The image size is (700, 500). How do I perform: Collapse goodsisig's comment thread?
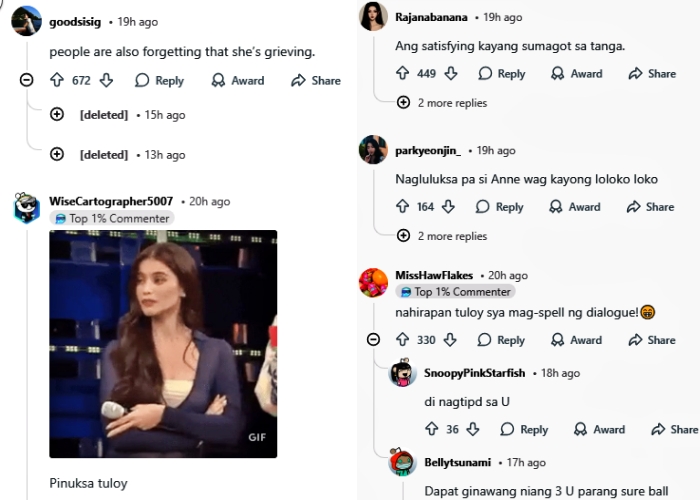[27, 81]
